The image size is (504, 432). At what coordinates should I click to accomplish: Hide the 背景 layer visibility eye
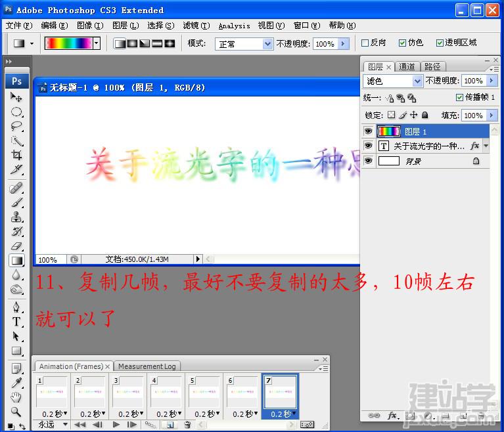(x=369, y=160)
